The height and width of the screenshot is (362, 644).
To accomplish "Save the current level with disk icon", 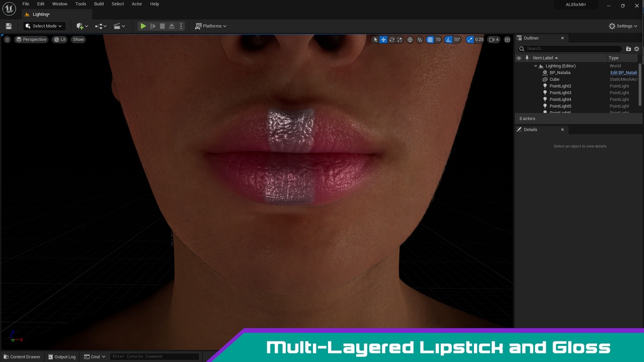I will [9, 26].
